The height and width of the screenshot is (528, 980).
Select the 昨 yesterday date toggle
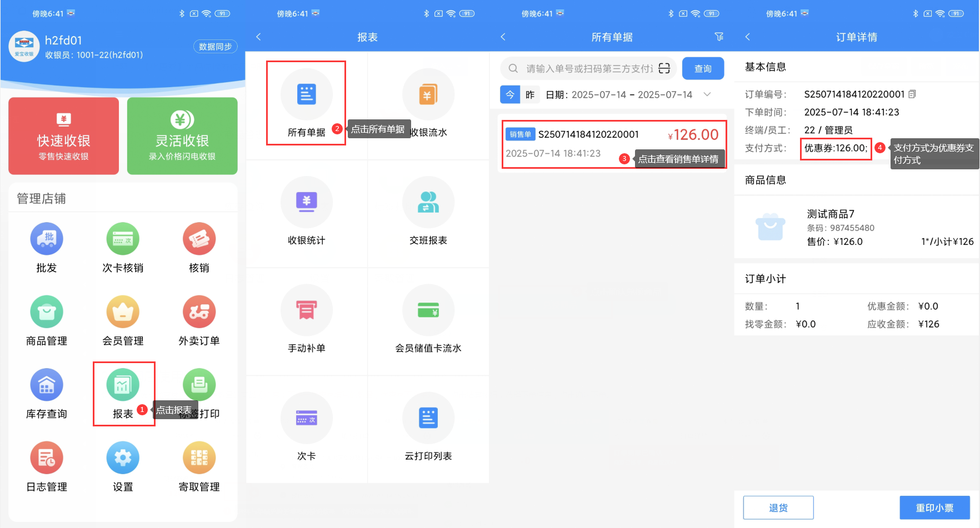coord(530,95)
